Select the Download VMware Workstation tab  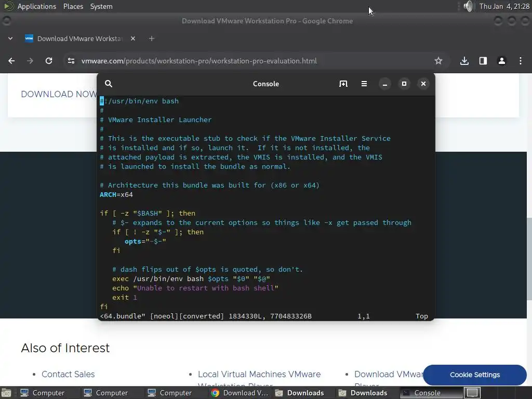[79, 38]
